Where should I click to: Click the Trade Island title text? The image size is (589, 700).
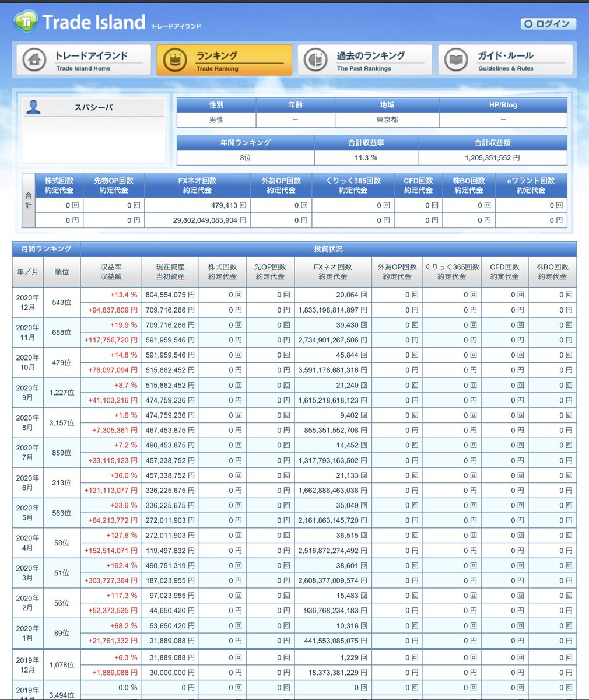pos(93,22)
